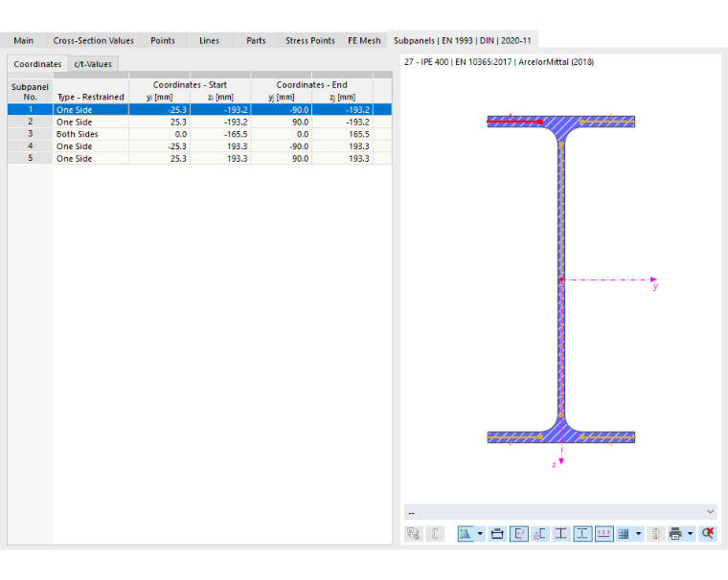Click 90.0 end y in row 5
728x580 pixels.
coord(282,158)
